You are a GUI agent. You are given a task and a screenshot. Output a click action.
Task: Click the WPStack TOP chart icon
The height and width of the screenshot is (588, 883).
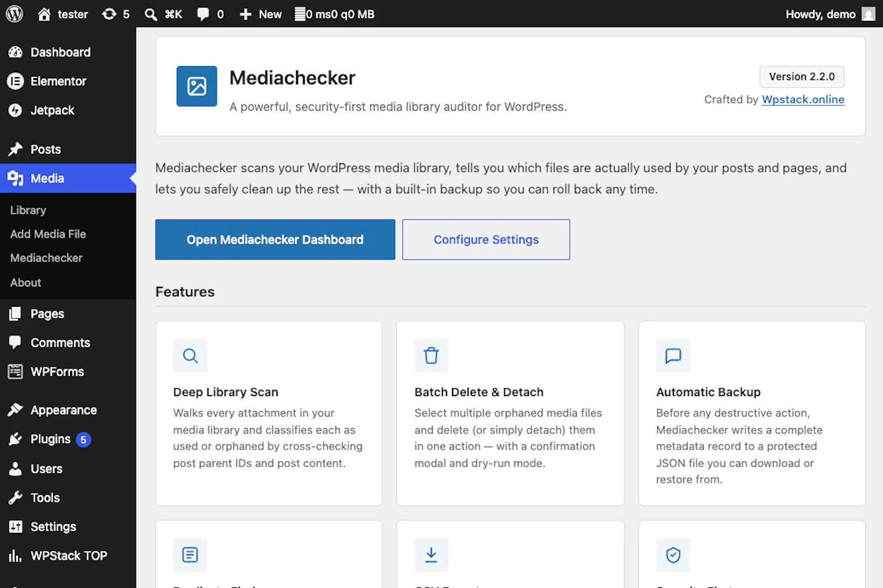pyautogui.click(x=15, y=555)
